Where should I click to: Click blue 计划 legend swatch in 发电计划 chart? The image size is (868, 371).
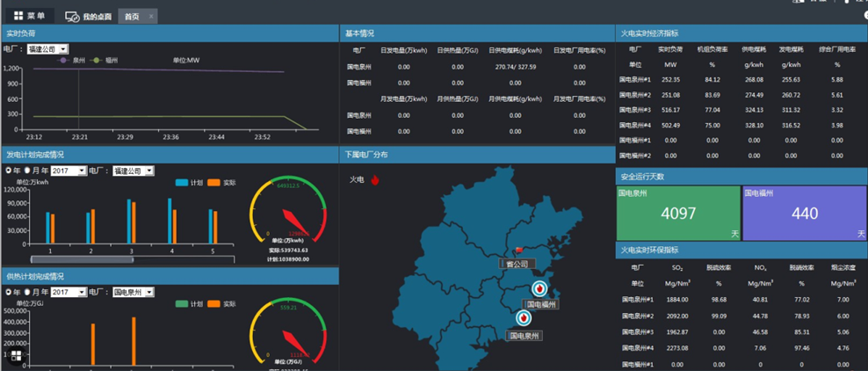(x=182, y=183)
